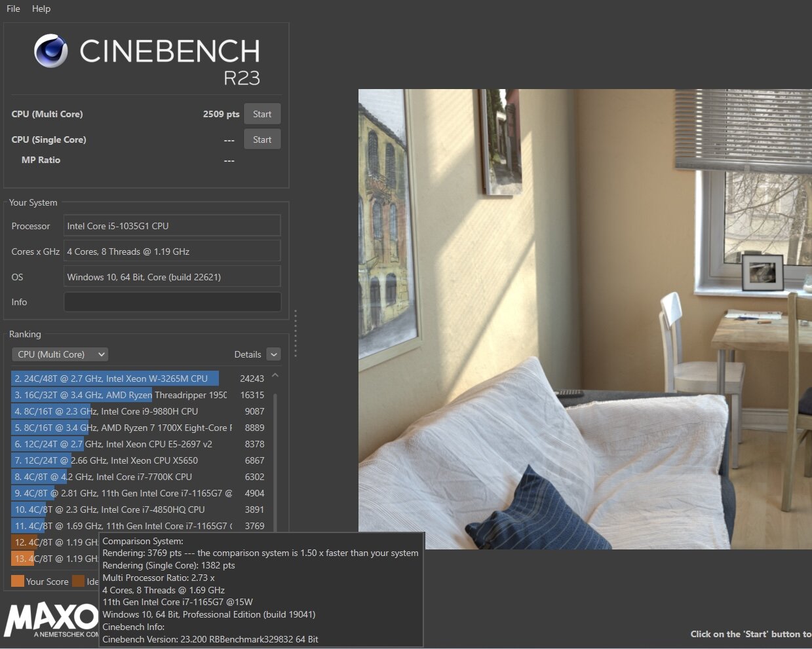Click the dotted panel splitter handle
The width and height of the screenshot is (812, 649).
point(296,333)
